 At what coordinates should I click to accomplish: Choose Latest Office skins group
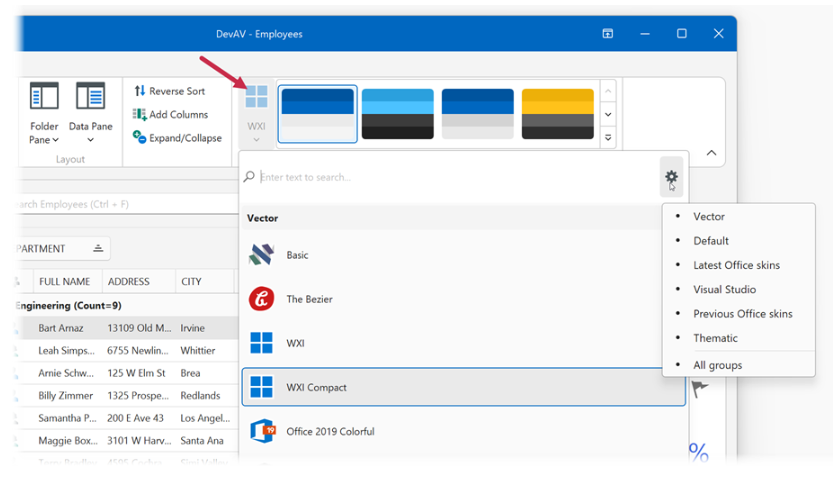[x=739, y=265]
